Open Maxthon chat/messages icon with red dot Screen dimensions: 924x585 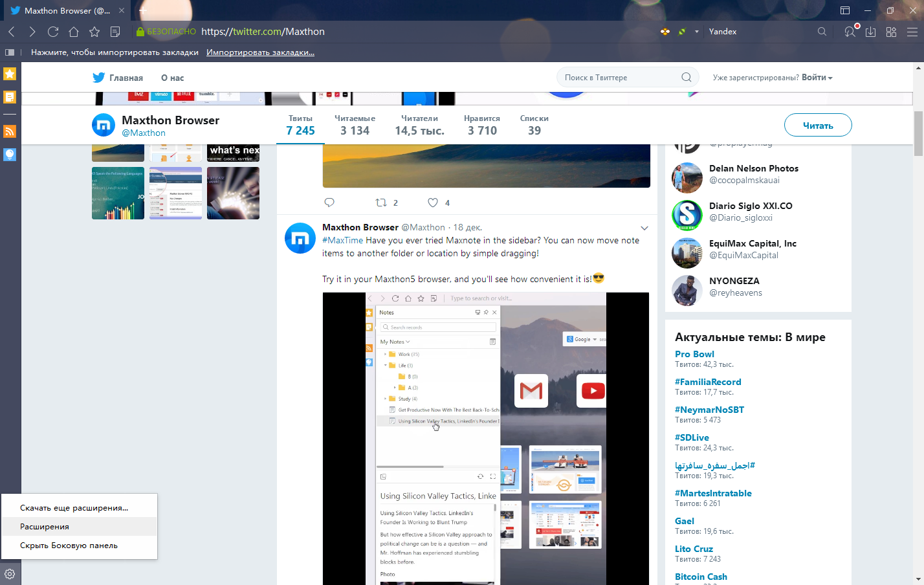pyautogui.click(x=850, y=31)
